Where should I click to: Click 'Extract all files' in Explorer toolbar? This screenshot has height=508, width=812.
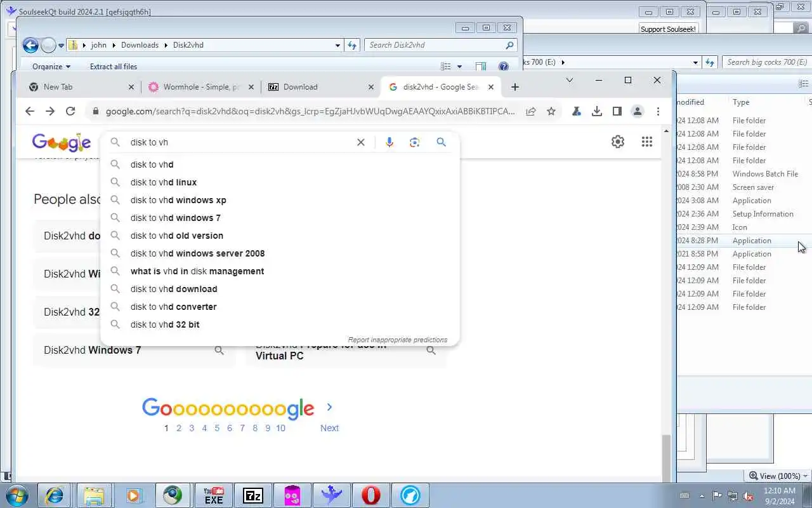114,66
